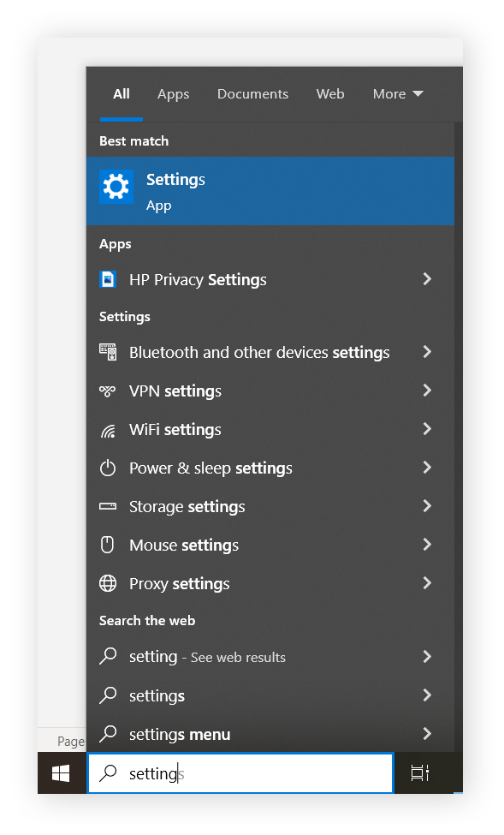Viewport: 504px width, 835px height.
Task: Open HP Privacy Settings app icon
Action: (x=108, y=279)
